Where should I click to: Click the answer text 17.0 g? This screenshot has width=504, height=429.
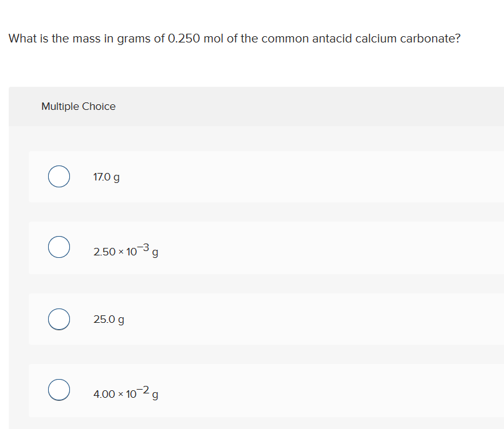point(106,177)
